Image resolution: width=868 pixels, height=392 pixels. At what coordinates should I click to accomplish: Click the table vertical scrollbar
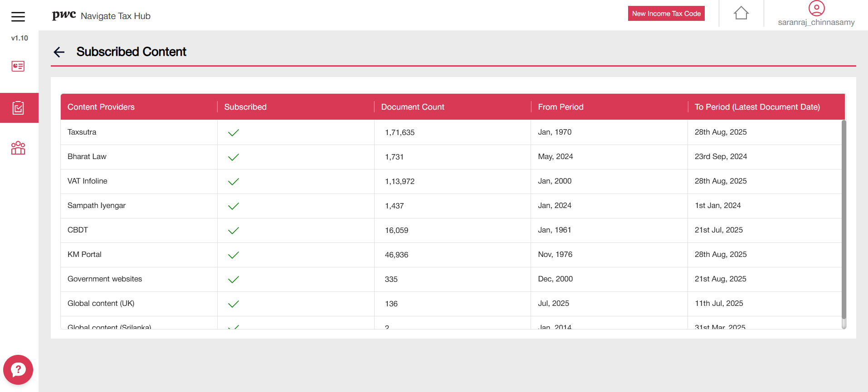pos(844,219)
